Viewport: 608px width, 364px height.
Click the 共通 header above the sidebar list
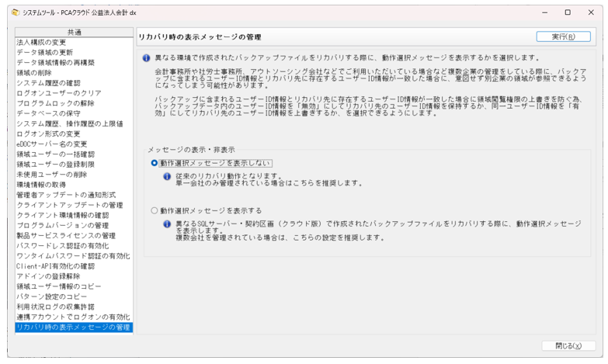point(74,33)
